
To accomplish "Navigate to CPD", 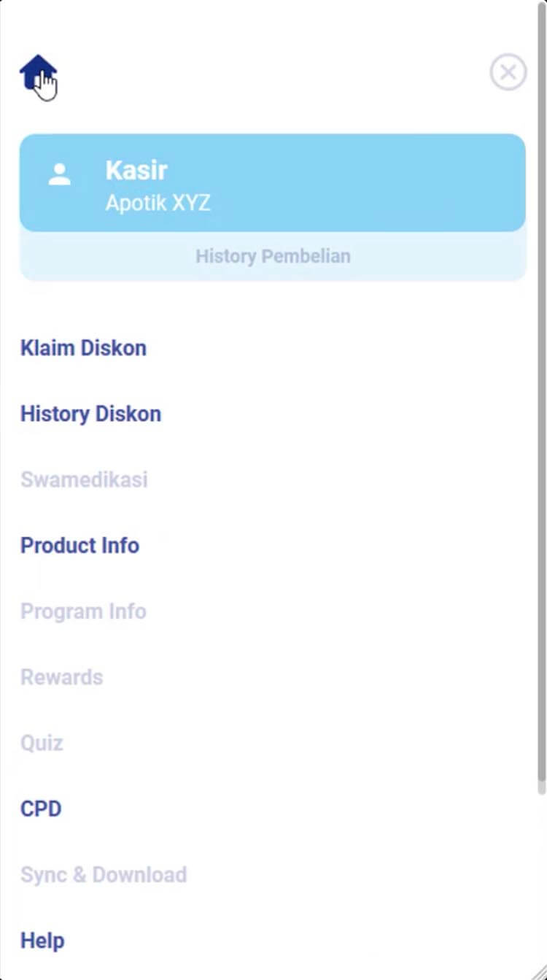I will point(41,809).
